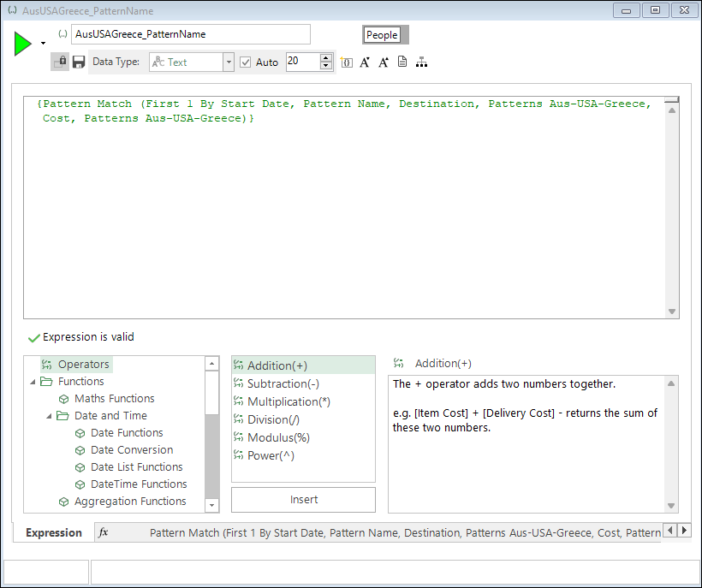Screen dimensions: 702x588
Task: Open the dropdown arrow beside the Run button
Action: point(43,44)
